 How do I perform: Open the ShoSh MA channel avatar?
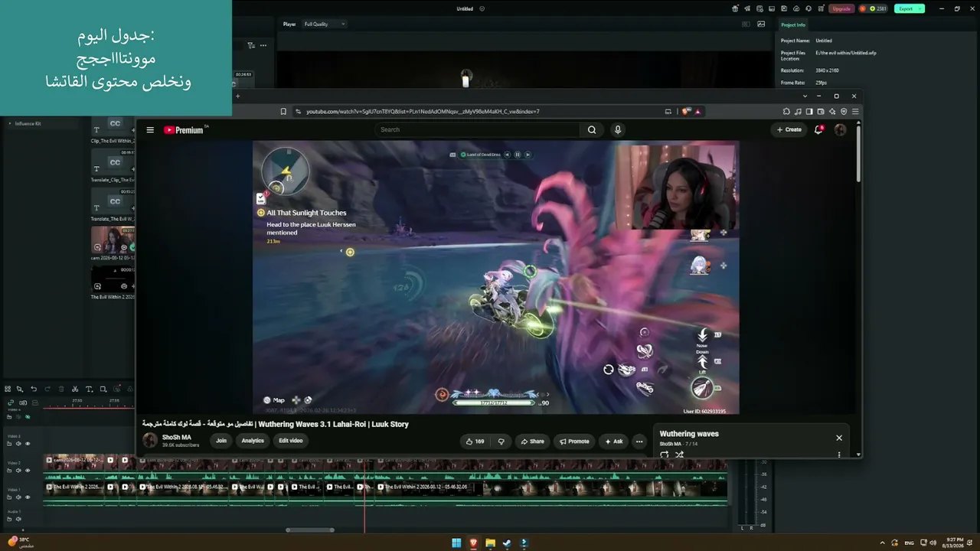pos(150,440)
